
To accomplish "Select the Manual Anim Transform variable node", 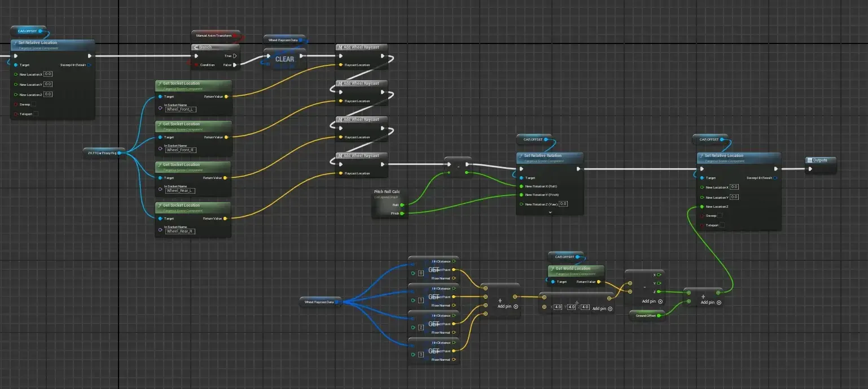I will click(x=216, y=36).
